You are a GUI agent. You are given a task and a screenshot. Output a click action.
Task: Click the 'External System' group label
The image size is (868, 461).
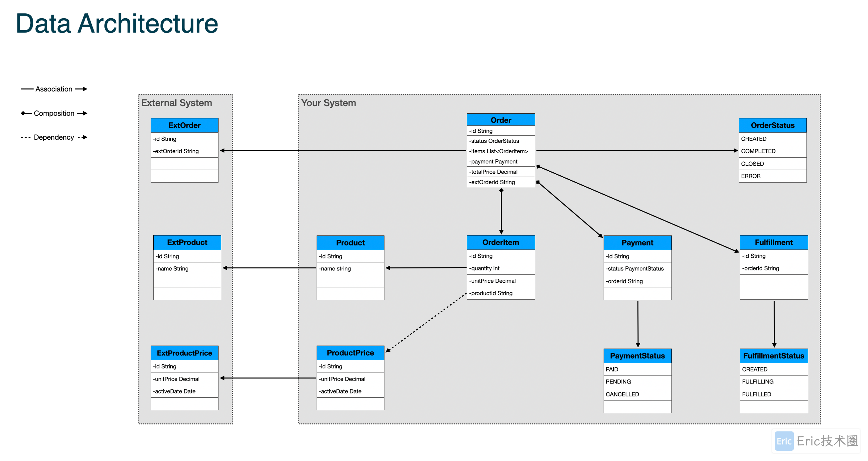click(177, 103)
